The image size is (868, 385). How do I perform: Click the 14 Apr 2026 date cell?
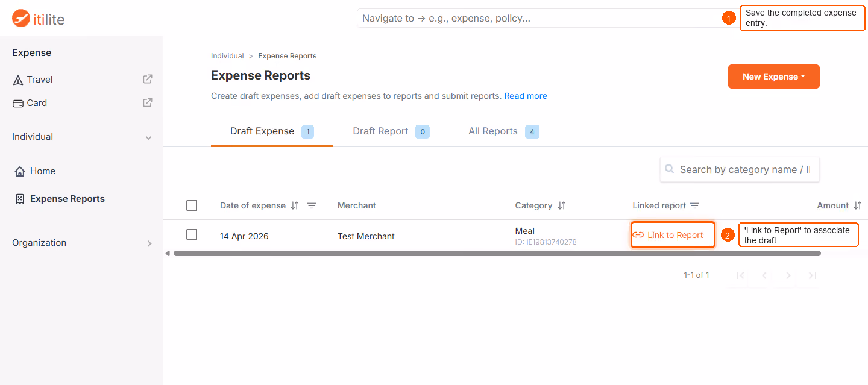coord(244,236)
